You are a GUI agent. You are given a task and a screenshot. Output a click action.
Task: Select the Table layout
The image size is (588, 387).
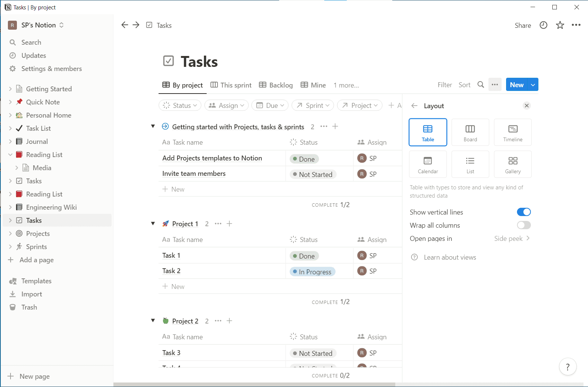point(428,132)
